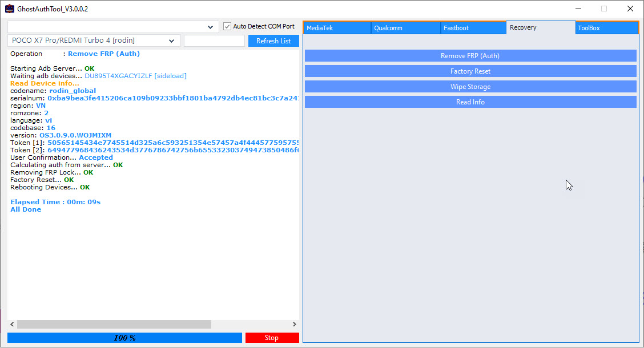Click the log scrollbar left arrow
Image resolution: width=644 pixels, height=348 pixels.
(x=13, y=324)
